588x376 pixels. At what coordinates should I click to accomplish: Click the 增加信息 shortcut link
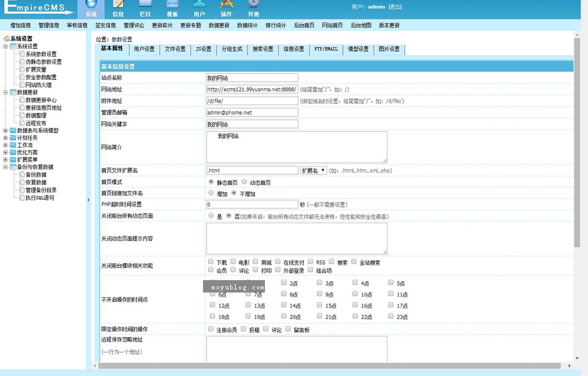20,25
